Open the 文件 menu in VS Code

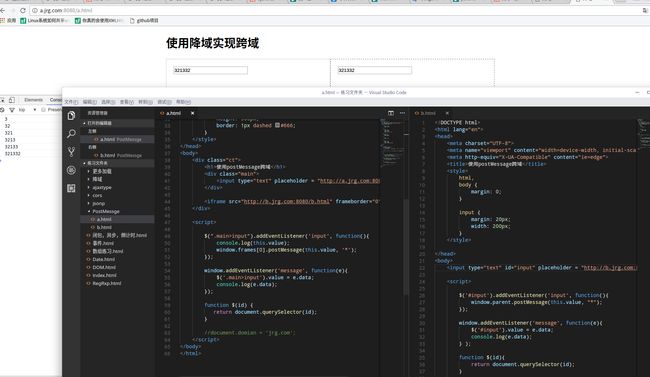(x=71, y=102)
